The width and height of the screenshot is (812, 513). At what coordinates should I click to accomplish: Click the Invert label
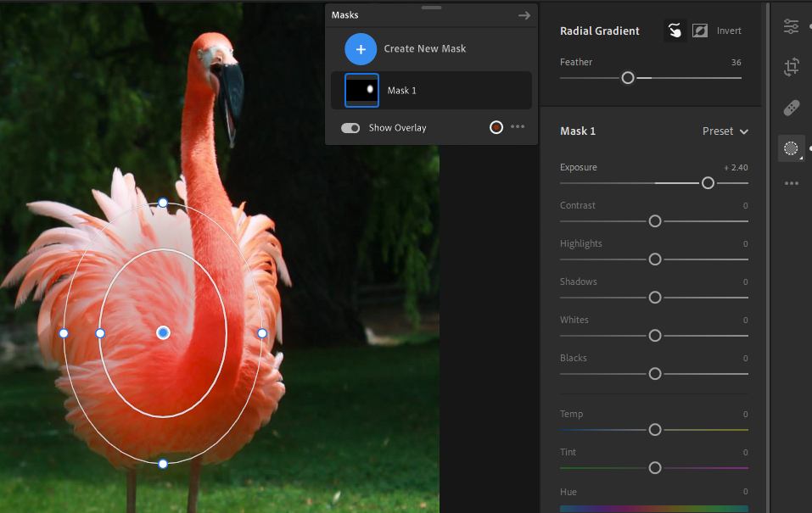point(729,31)
